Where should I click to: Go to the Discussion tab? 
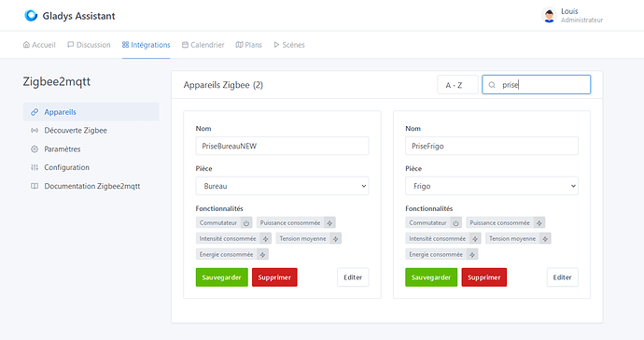click(x=89, y=45)
